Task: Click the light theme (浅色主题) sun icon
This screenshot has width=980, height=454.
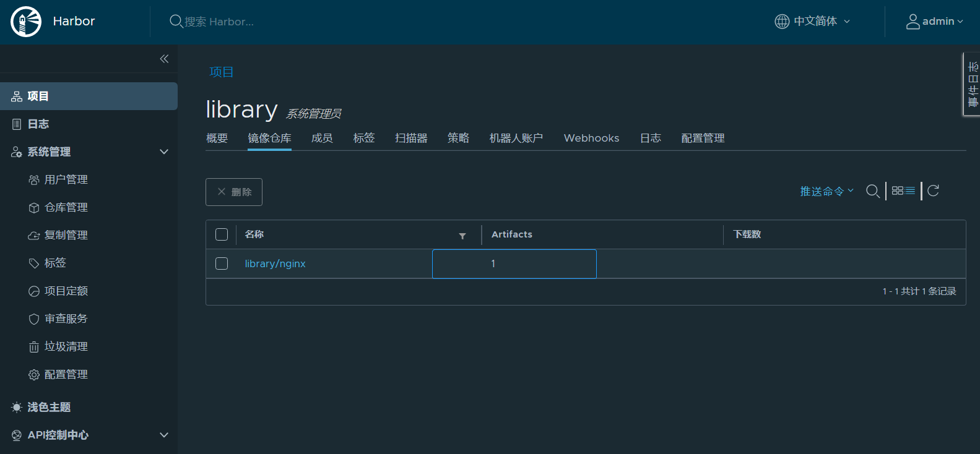Action: [x=17, y=407]
